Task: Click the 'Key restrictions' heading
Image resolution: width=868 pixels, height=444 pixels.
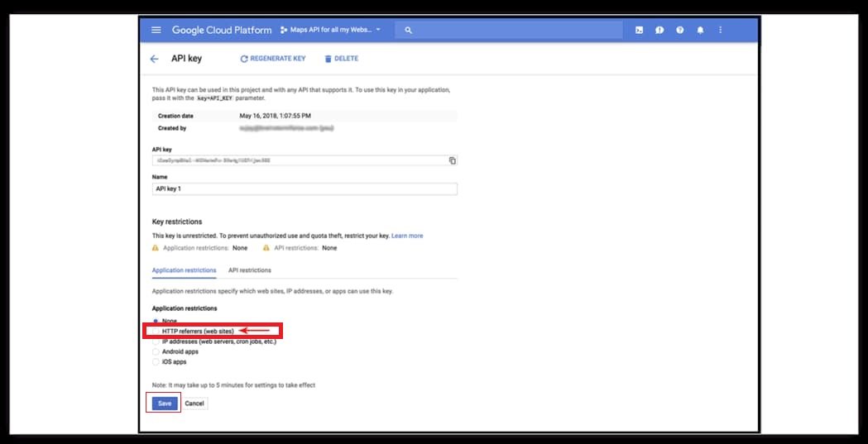Action: tap(177, 222)
